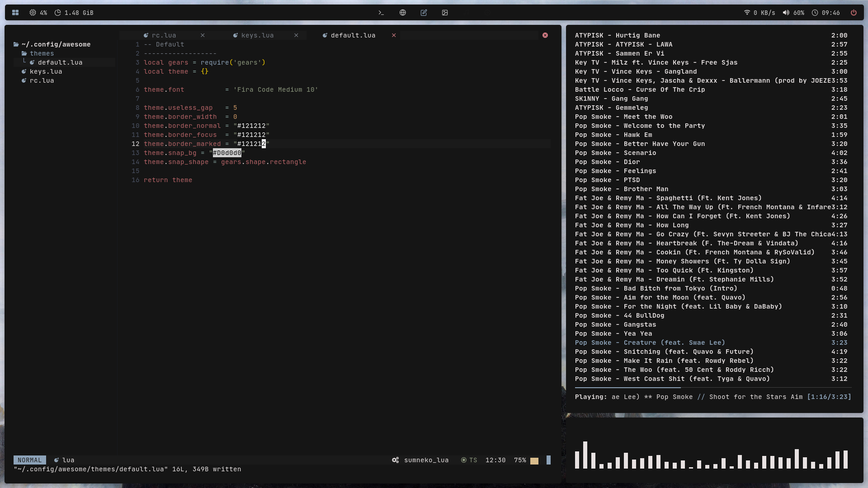The height and width of the screenshot is (488, 868).
Task: Click the Playing status line text
Action: [689, 397]
